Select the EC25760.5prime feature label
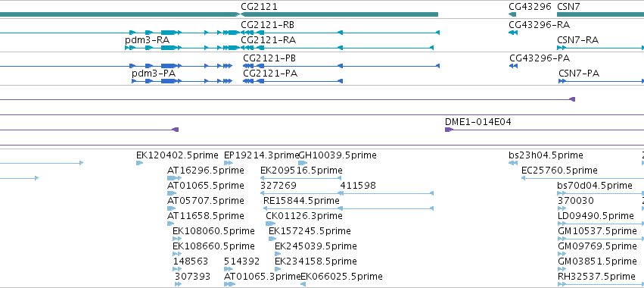This screenshot has height=288, width=644. tap(559, 171)
